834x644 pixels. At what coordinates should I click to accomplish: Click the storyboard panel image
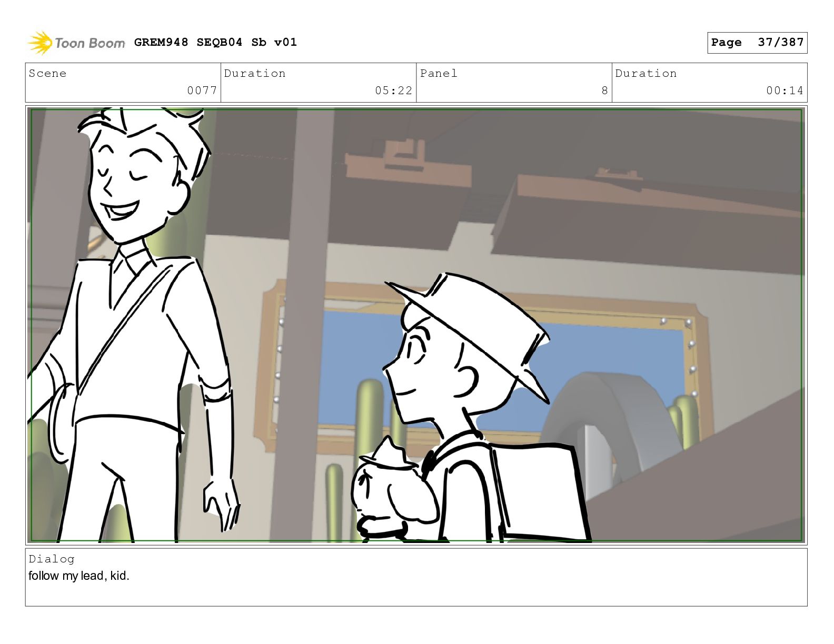point(416,325)
